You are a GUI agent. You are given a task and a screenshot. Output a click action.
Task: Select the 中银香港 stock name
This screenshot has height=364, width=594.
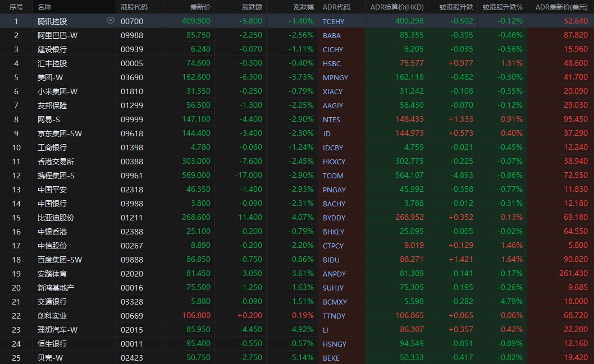point(52,231)
